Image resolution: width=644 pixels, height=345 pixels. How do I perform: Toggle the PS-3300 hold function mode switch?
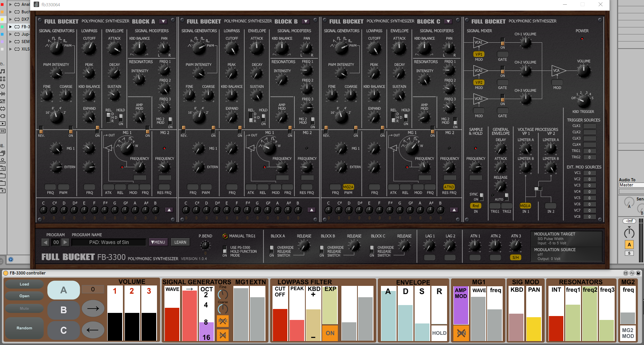point(225,249)
